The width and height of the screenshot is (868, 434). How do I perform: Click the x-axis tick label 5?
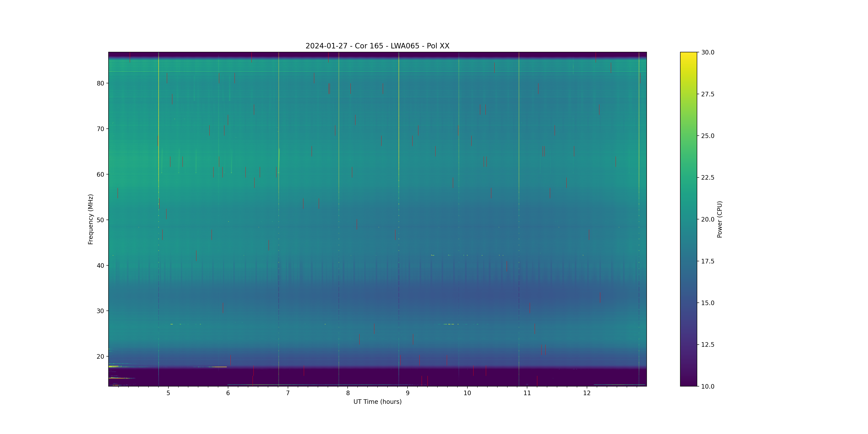[168, 393]
